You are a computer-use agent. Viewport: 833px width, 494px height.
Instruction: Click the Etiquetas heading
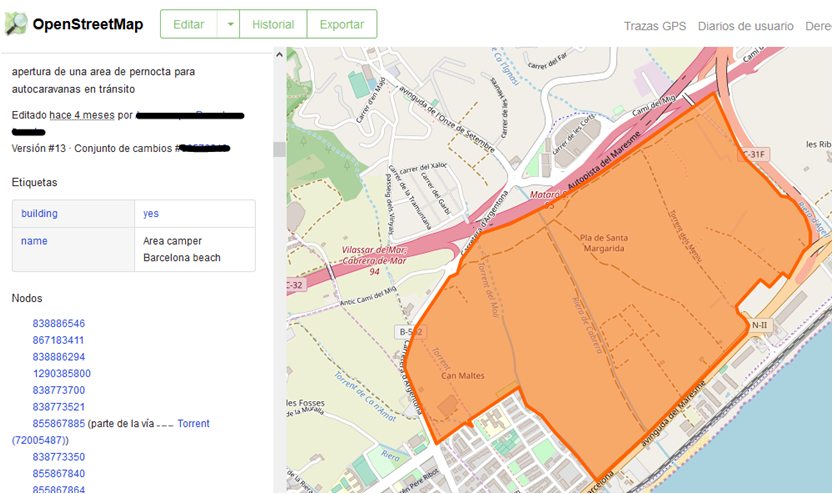pyautogui.click(x=35, y=182)
